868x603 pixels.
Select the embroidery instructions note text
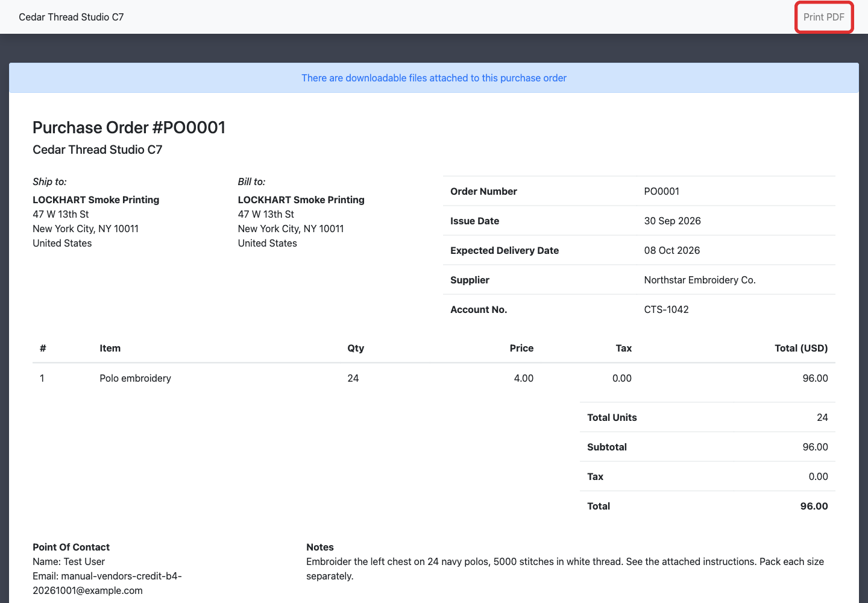coord(565,569)
